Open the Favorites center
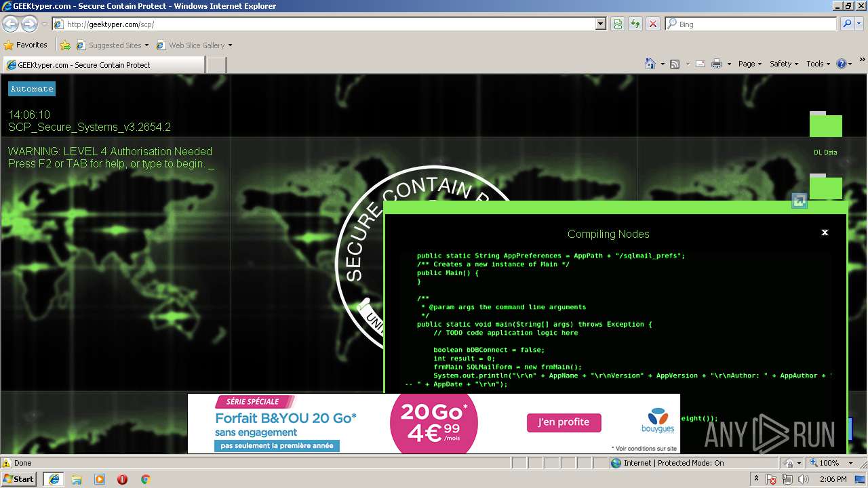This screenshot has height=488, width=868. click(x=26, y=45)
